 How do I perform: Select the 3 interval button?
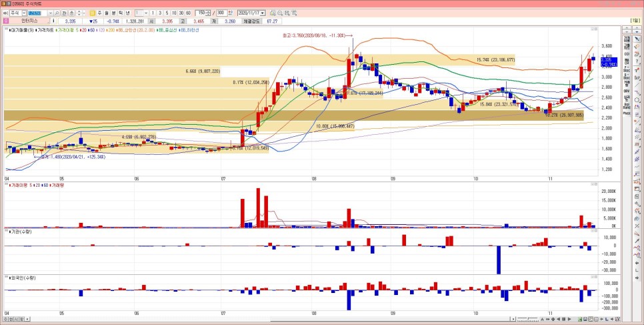pyautogui.click(x=160, y=13)
